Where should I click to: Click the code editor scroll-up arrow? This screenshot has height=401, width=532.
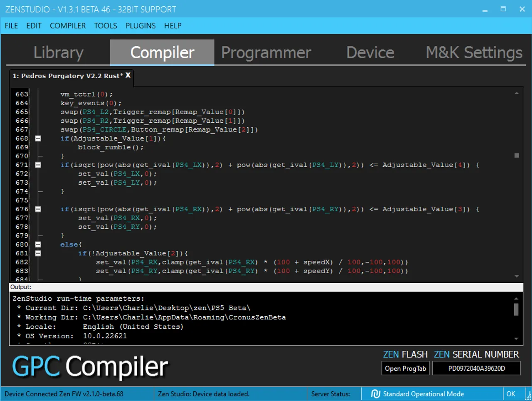click(x=517, y=94)
